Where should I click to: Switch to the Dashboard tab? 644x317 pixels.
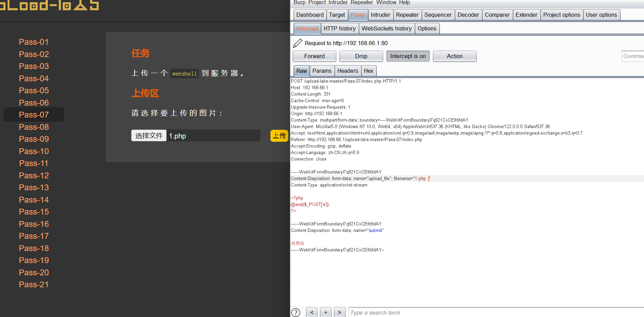pos(310,15)
